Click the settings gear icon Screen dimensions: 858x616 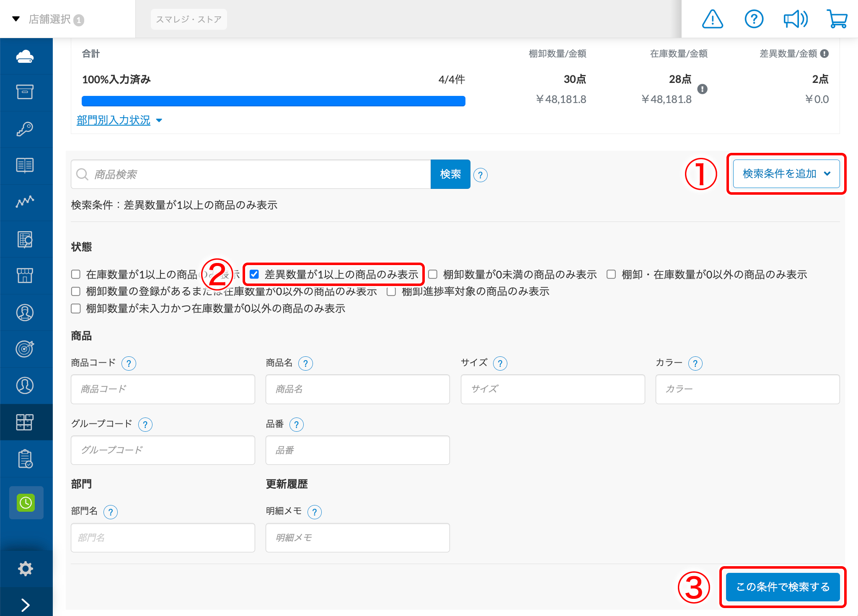26,569
